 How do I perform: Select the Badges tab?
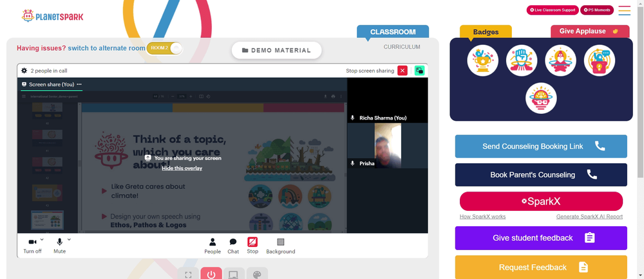[486, 32]
